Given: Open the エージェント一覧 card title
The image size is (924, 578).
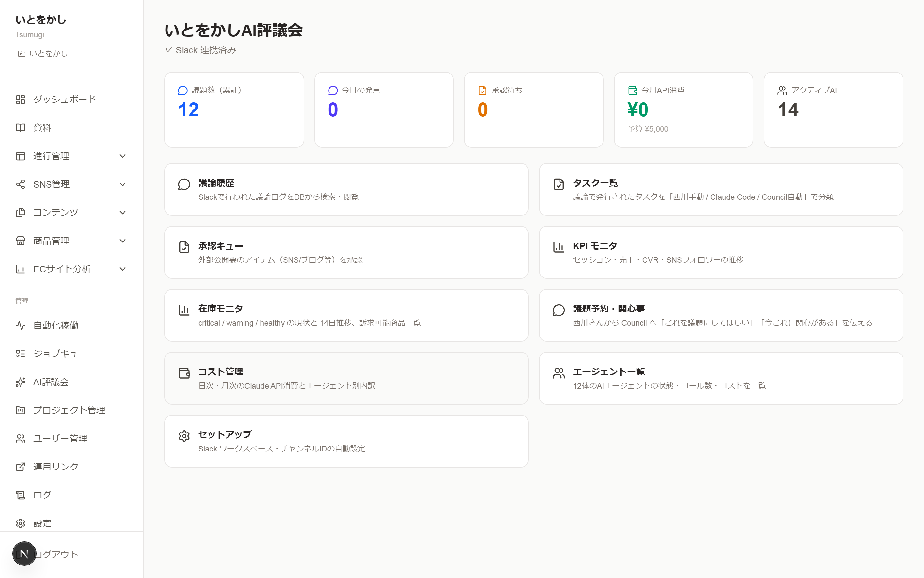Looking at the screenshot, I should 609,372.
